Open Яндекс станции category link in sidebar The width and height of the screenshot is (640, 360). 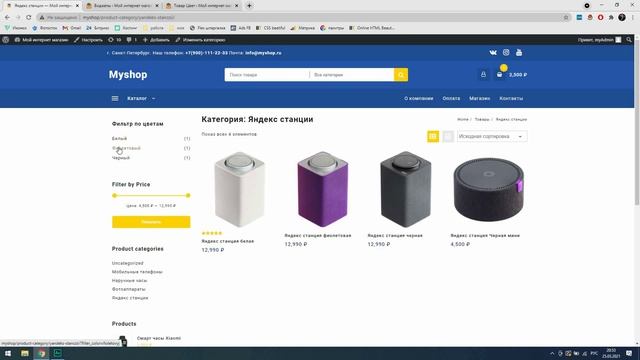point(130,298)
